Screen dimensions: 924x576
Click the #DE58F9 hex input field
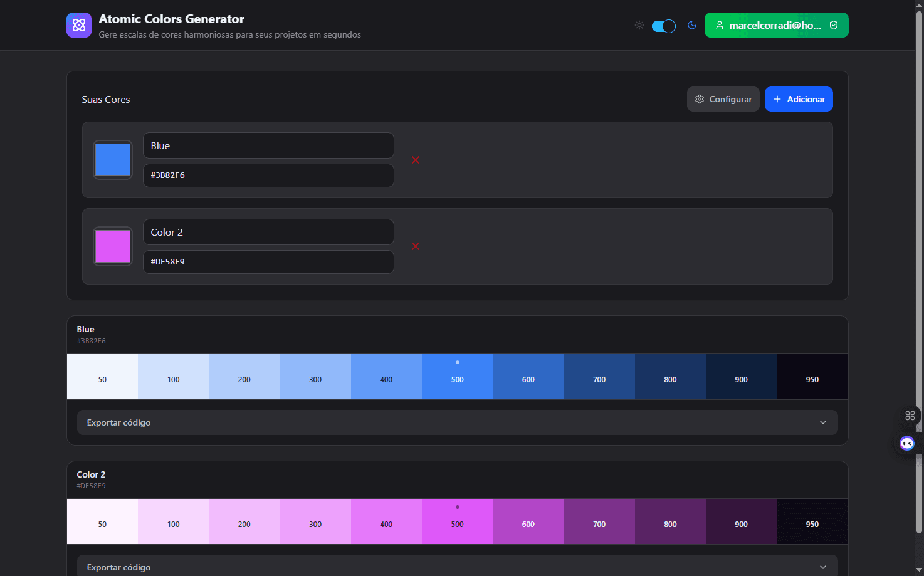pyautogui.click(x=268, y=262)
